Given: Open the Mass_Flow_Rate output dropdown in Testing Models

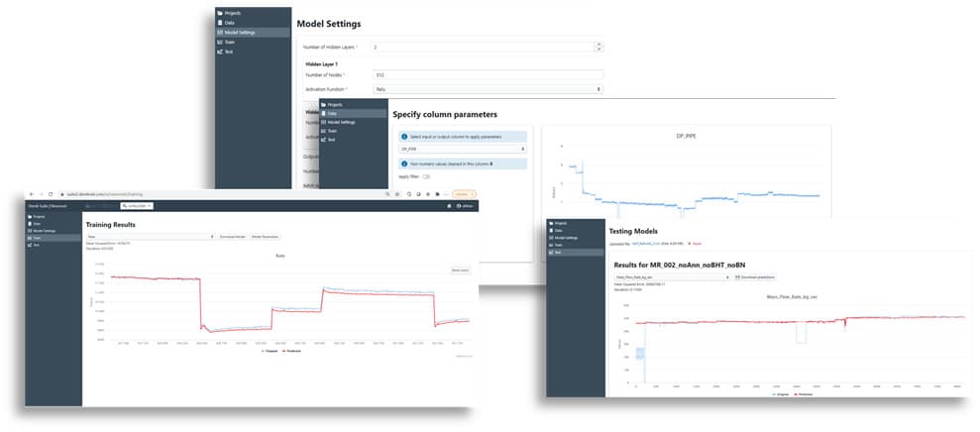Looking at the screenshot, I should pyautogui.click(x=672, y=276).
